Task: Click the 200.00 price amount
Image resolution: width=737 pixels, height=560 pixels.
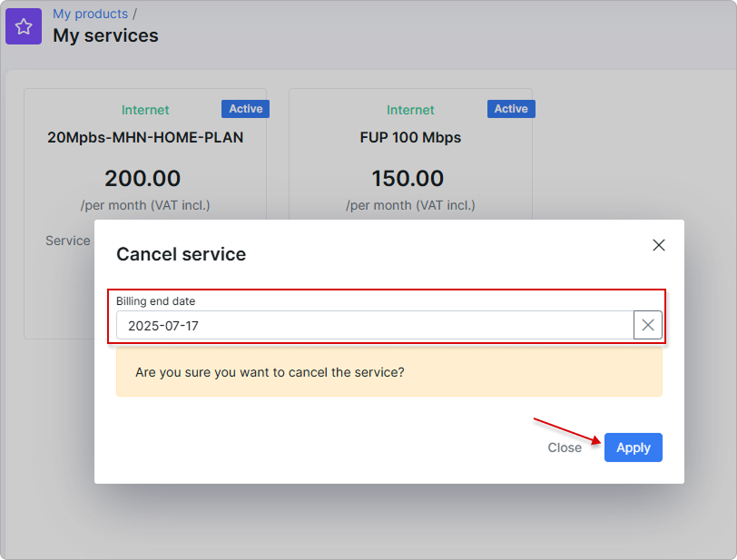Action: pos(142,179)
